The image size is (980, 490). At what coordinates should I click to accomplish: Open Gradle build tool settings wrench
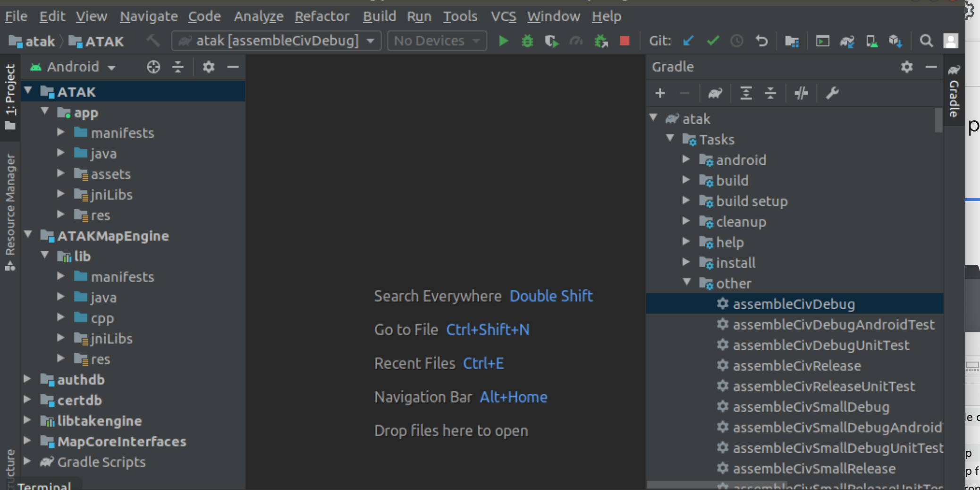tap(832, 93)
